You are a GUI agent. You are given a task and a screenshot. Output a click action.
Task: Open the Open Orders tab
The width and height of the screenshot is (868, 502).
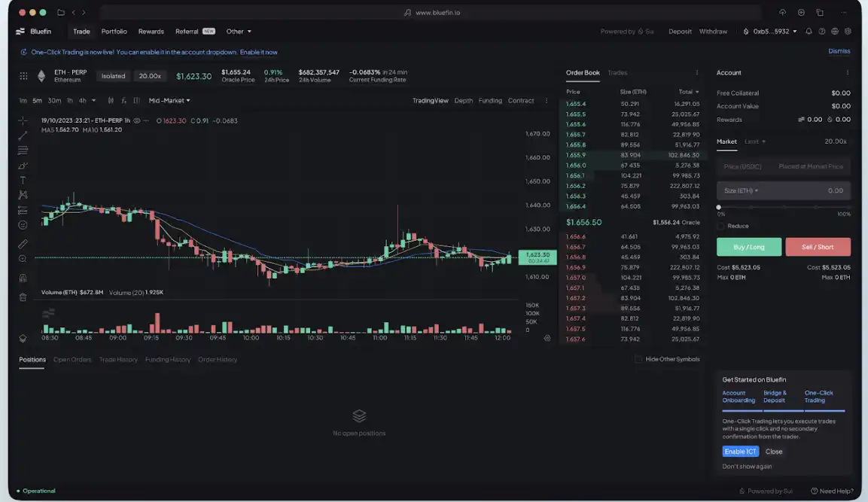coord(72,359)
